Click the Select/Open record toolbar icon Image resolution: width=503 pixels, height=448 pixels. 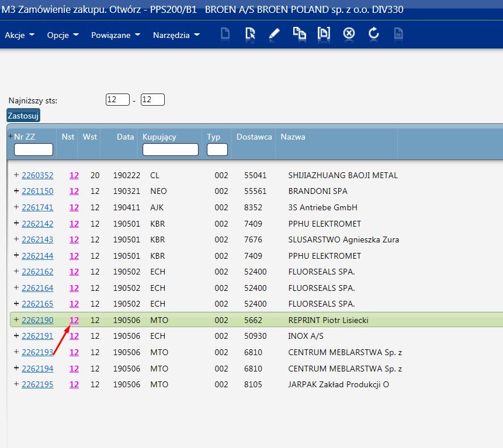[x=250, y=34]
